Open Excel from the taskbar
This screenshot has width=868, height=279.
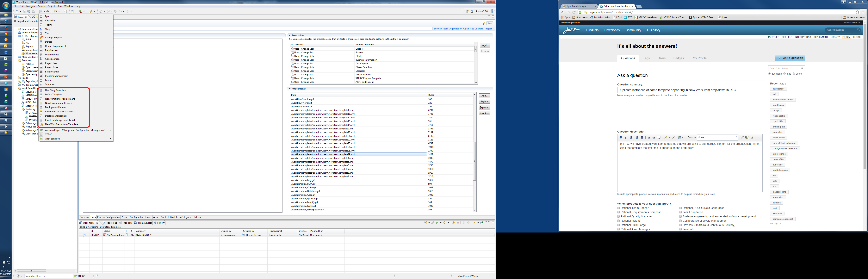[x=6, y=58]
